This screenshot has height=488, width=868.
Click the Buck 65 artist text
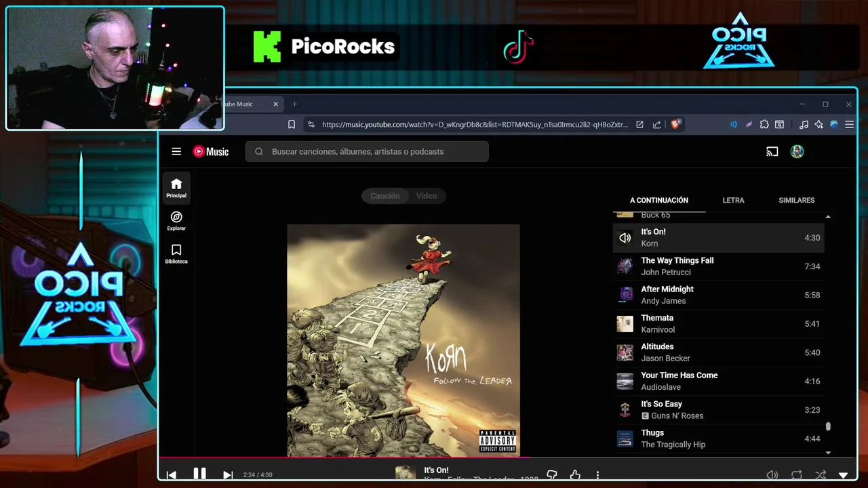(655, 215)
